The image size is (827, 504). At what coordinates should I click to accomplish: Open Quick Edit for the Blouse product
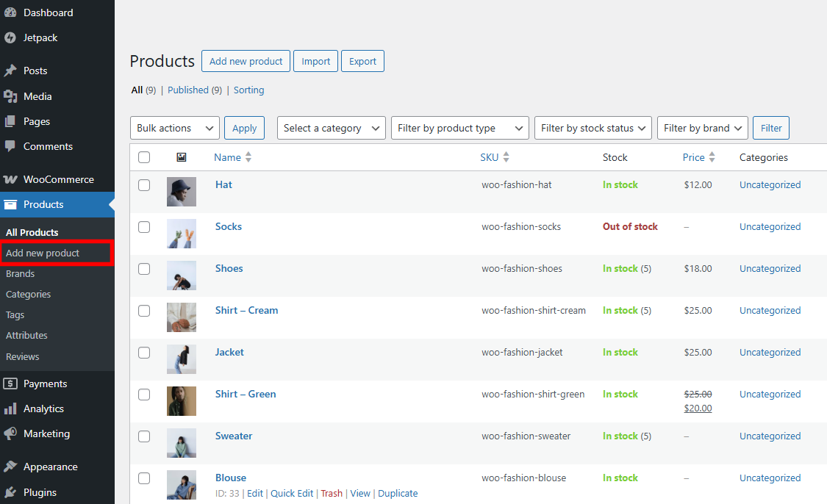[292, 493]
